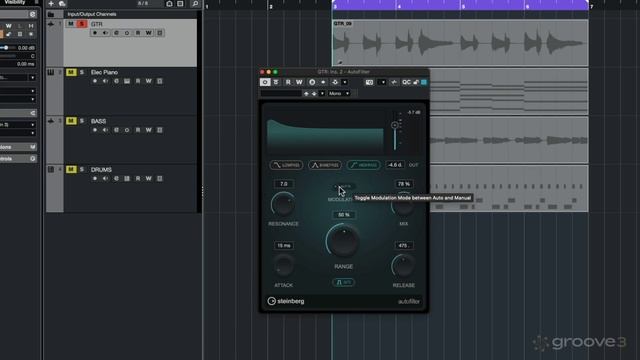Image resolution: width=640 pixels, height=360 pixels.
Task: Click the purple cycle range in ruler
Action: pyautogui.click(x=460, y=5)
